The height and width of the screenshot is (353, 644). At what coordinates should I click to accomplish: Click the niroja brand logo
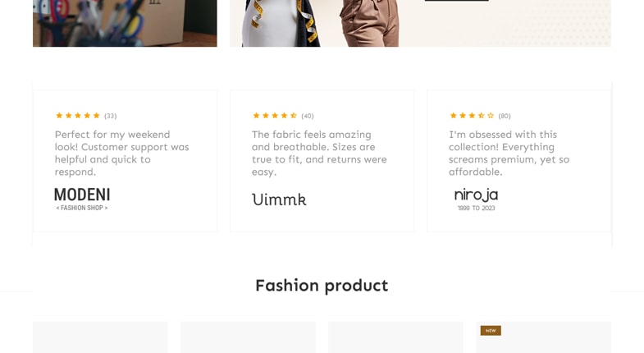pyautogui.click(x=477, y=199)
